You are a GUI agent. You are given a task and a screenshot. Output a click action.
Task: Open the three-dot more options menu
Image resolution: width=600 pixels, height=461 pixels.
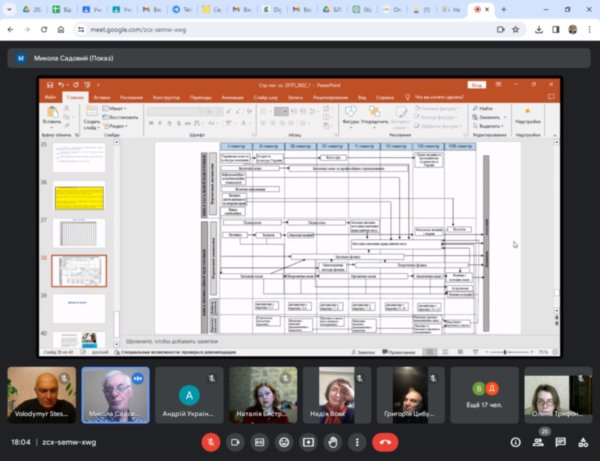pyautogui.click(x=356, y=441)
